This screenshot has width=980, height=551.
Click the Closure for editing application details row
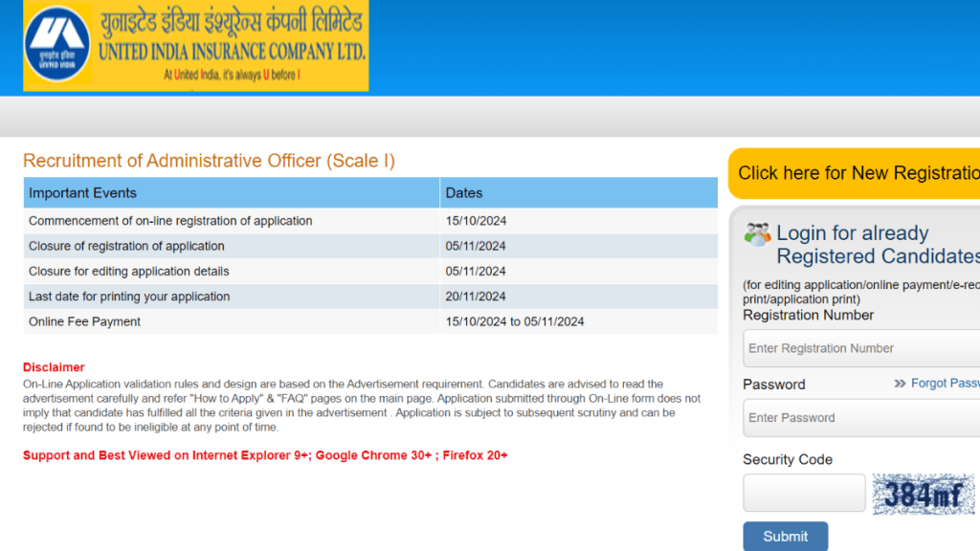[129, 272]
